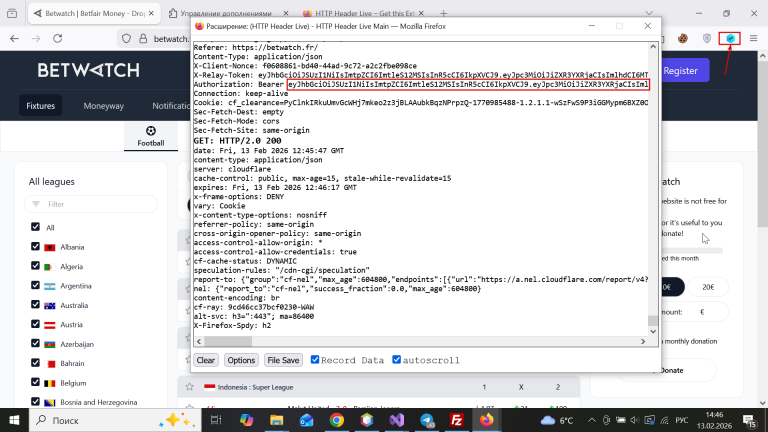The width and height of the screenshot is (768, 432).
Task: Uncheck the All leagues checkbox
Action: click(35, 227)
